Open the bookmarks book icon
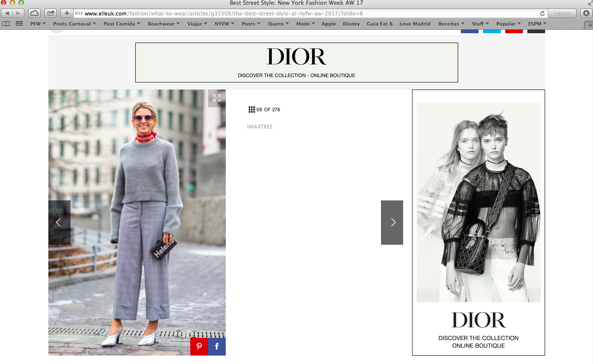 pyautogui.click(x=6, y=24)
